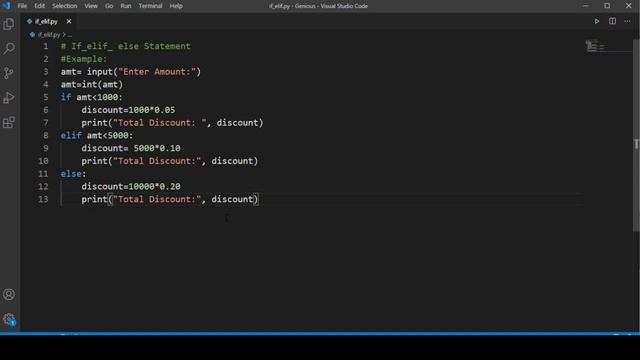Click if_elif.py in the breadcrumb
This screenshot has width=640, height=360.
(x=49, y=35)
